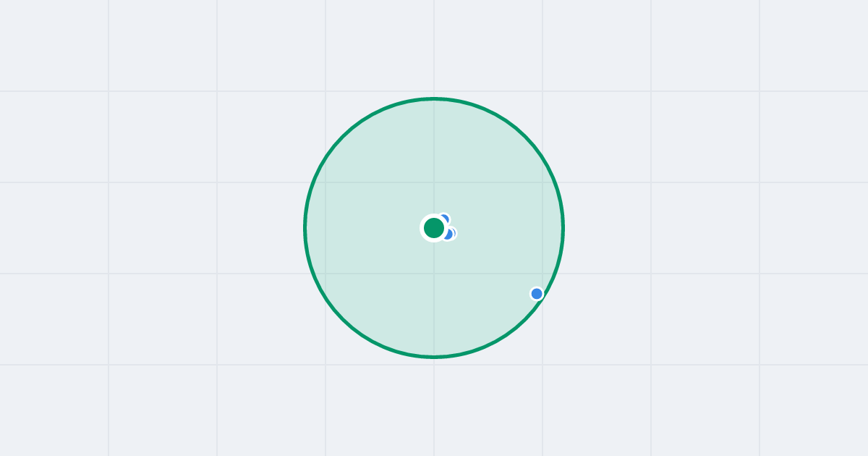The image size is (868, 456).
Task: Select the blue dot on the circle's edge
Action: pyautogui.click(x=537, y=294)
